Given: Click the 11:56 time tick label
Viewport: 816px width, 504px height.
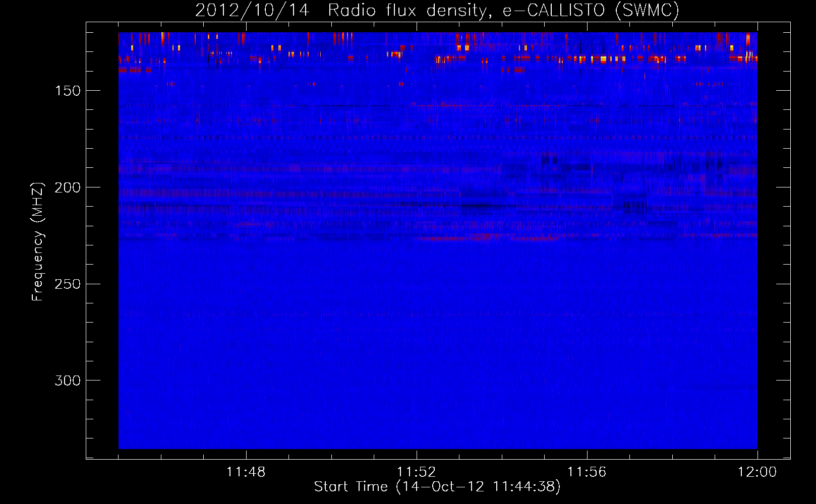Looking at the screenshot, I should (587, 472).
